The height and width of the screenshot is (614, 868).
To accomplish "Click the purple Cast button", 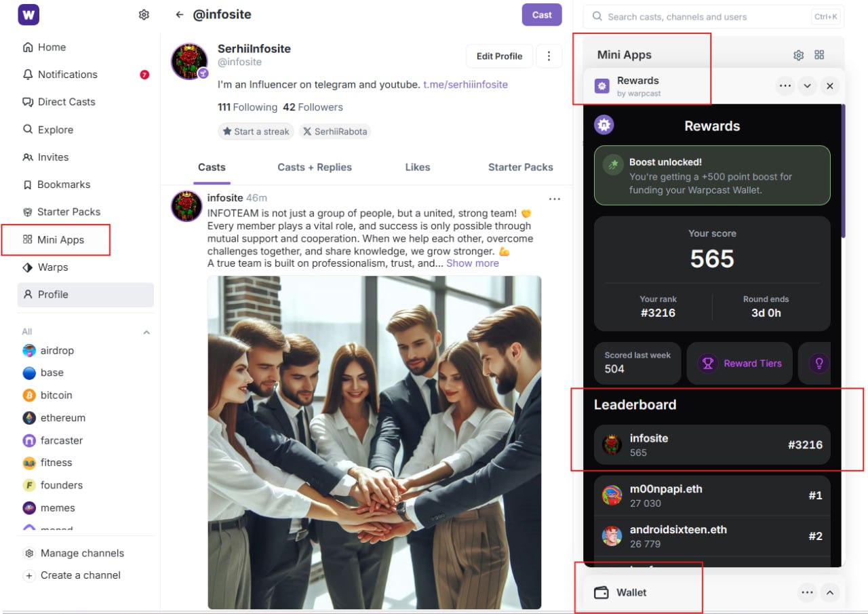I will (x=542, y=15).
